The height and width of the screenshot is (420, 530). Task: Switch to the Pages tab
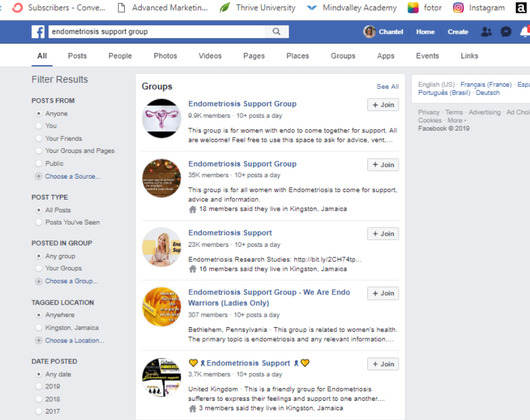[x=254, y=56]
